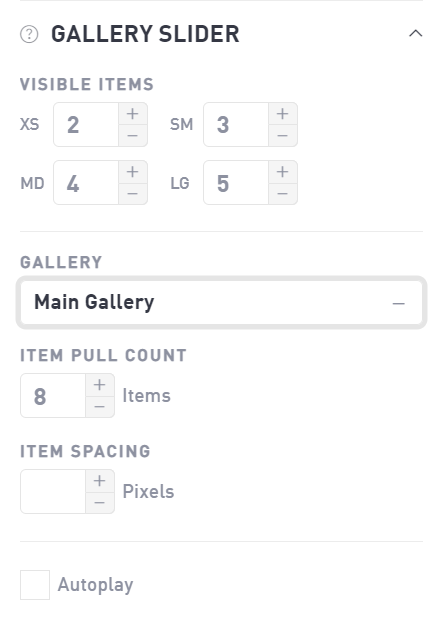Select the LG visible items field
Screen dimensions: 448x619
click(x=236, y=183)
